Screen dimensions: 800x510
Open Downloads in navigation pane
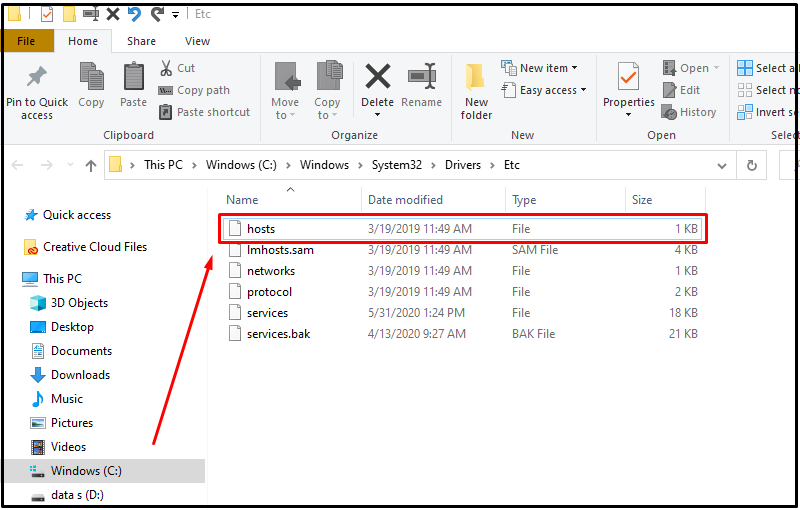70,375
